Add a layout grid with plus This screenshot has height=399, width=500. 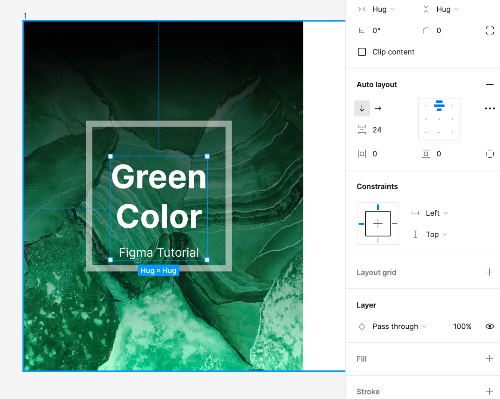pyautogui.click(x=489, y=272)
